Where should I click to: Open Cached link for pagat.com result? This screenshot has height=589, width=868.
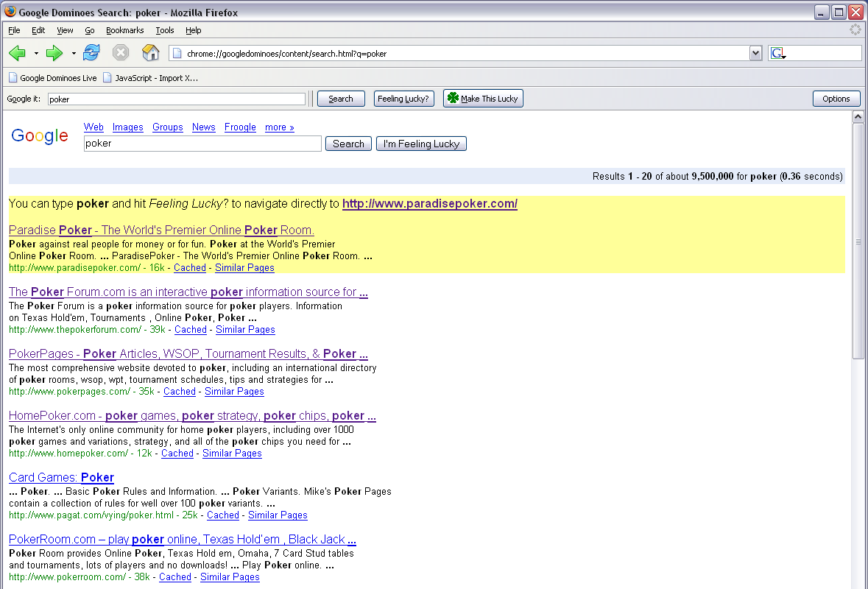click(x=222, y=515)
